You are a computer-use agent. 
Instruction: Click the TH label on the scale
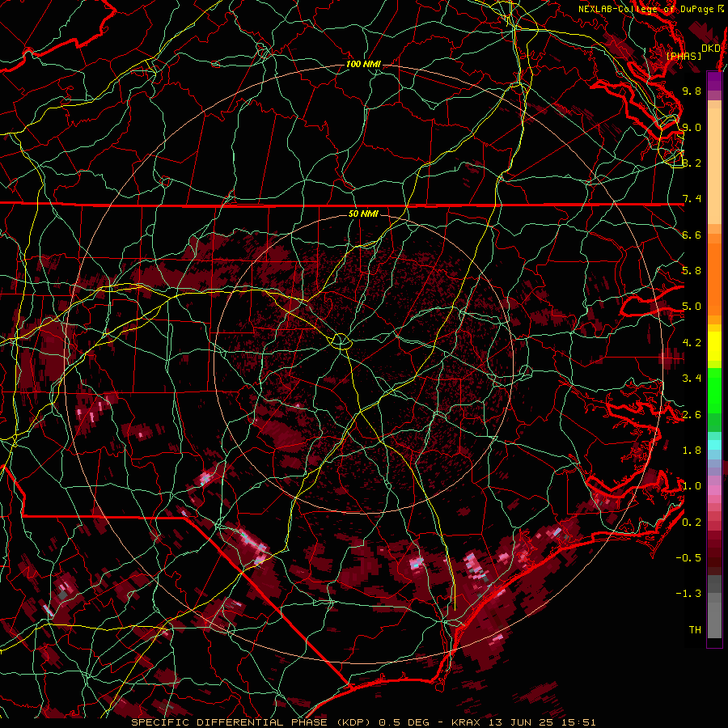(695, 630)
